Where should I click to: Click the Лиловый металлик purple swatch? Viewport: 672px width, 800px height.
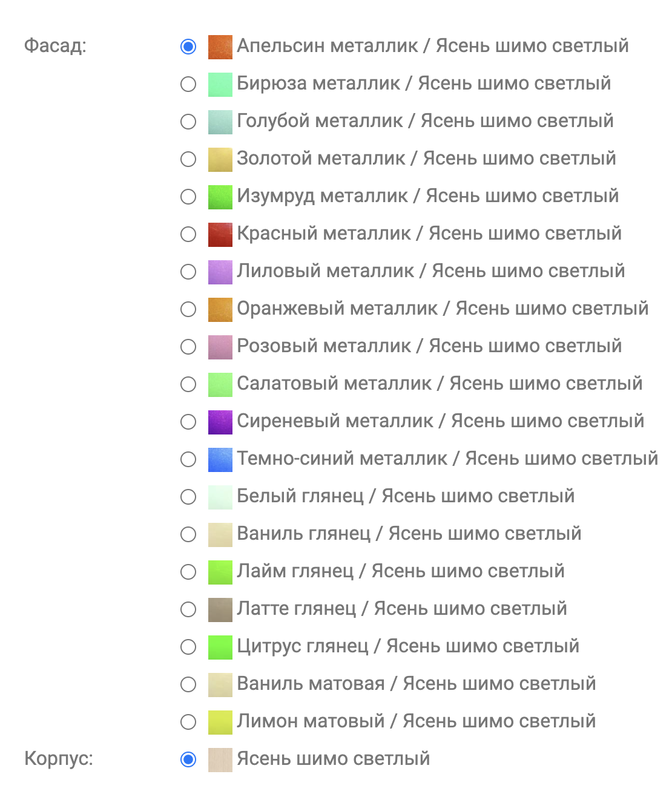point(220,272)
